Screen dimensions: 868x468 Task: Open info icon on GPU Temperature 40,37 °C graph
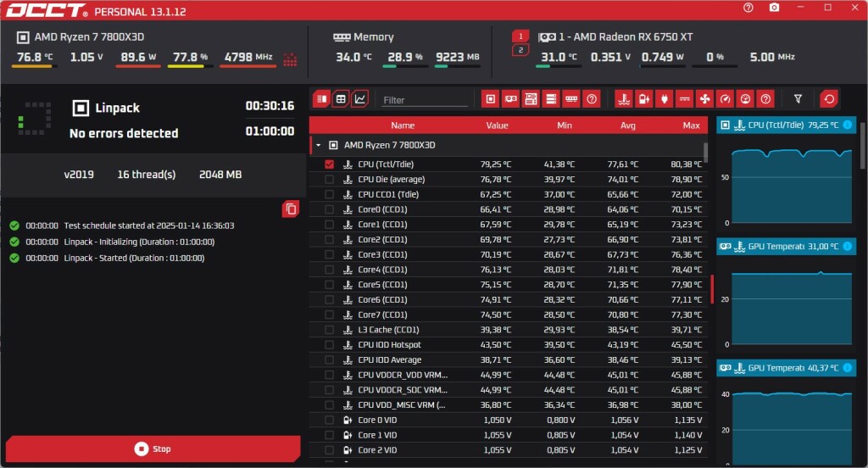coord(847,368)
